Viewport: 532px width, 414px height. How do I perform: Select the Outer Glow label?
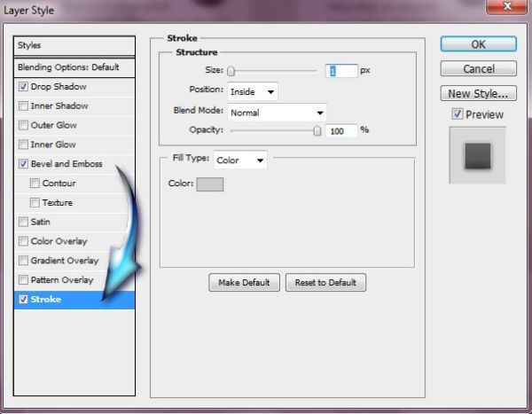click(53, 125)
